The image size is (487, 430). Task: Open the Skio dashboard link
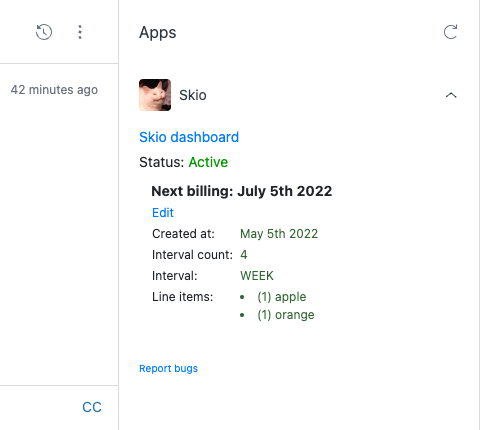click(x=189, y=137)
